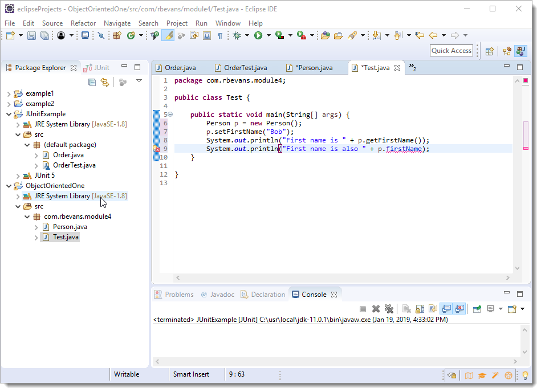
Task: Open the Debug dropdown arrow
Action: (x=247, y=35)
